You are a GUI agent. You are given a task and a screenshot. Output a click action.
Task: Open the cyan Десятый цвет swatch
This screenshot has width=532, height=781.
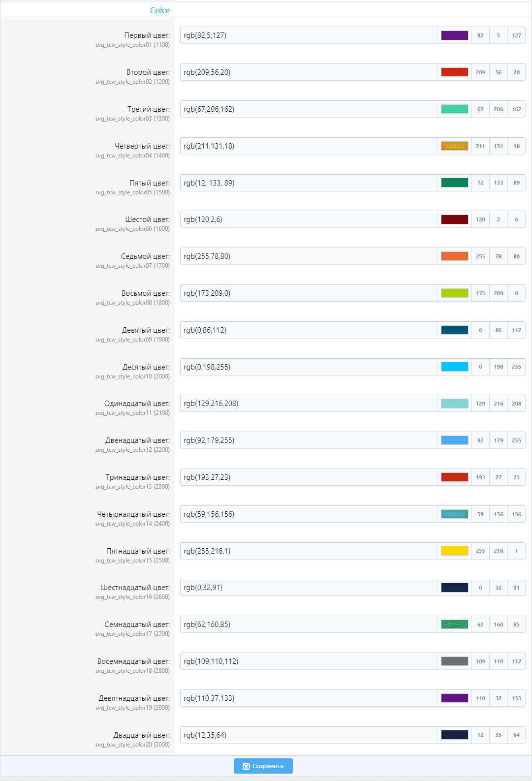click(454, 367)
